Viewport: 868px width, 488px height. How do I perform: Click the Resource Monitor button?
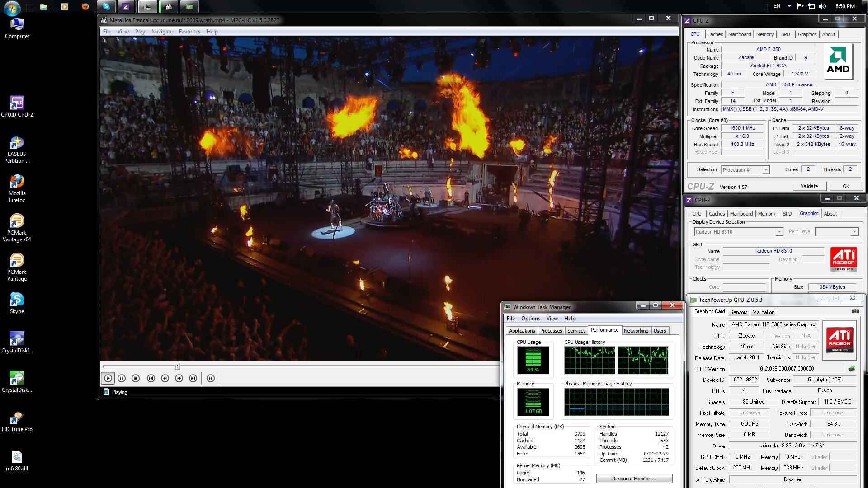pos(634,479)
